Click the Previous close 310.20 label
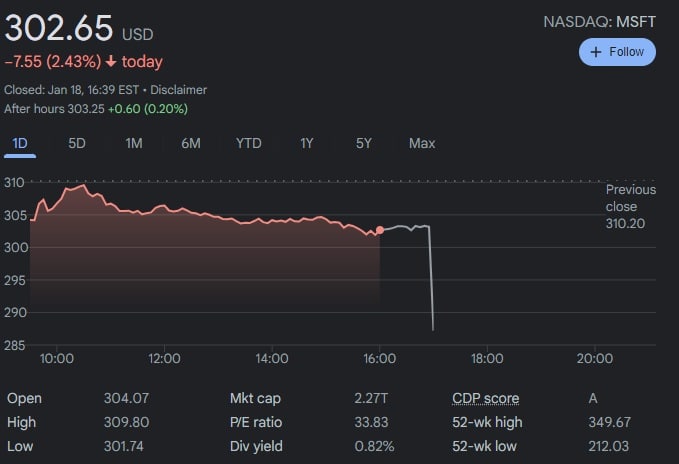Viewport: 679px width, 464px height. 630,206
